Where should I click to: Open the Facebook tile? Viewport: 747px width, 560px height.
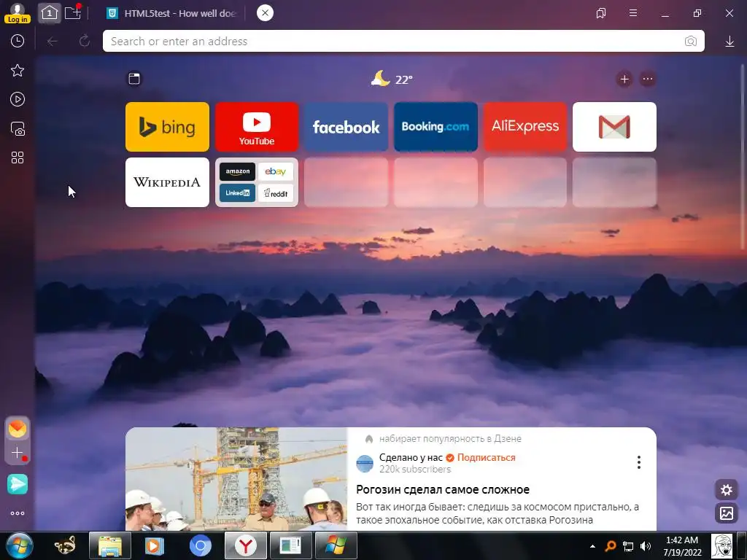(x=347, y=127)
